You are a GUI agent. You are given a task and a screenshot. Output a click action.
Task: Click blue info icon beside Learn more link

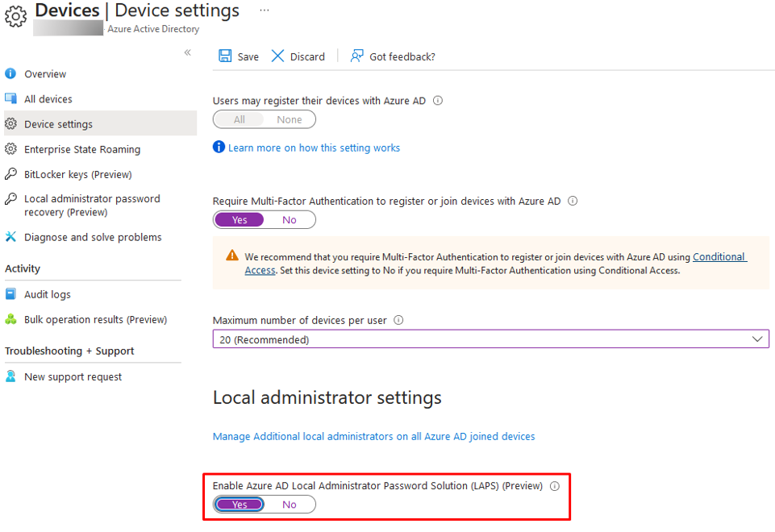[219, 147]
